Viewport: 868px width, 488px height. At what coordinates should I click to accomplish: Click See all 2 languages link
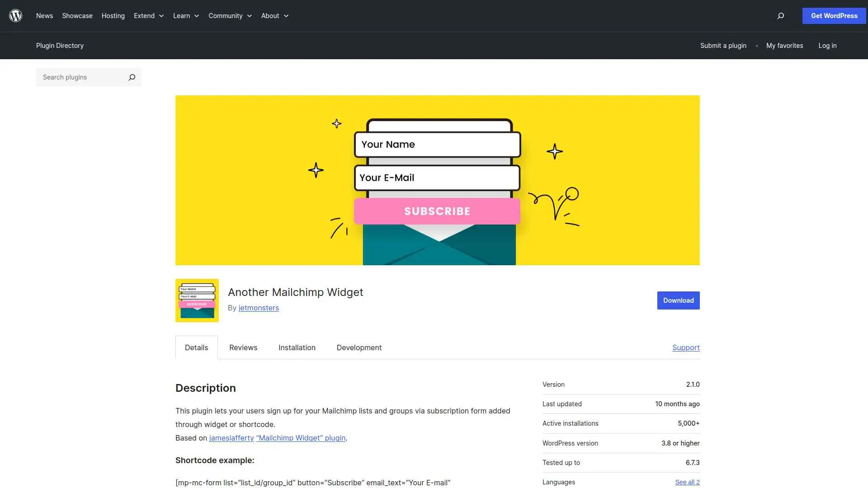[x=687, y=482]
